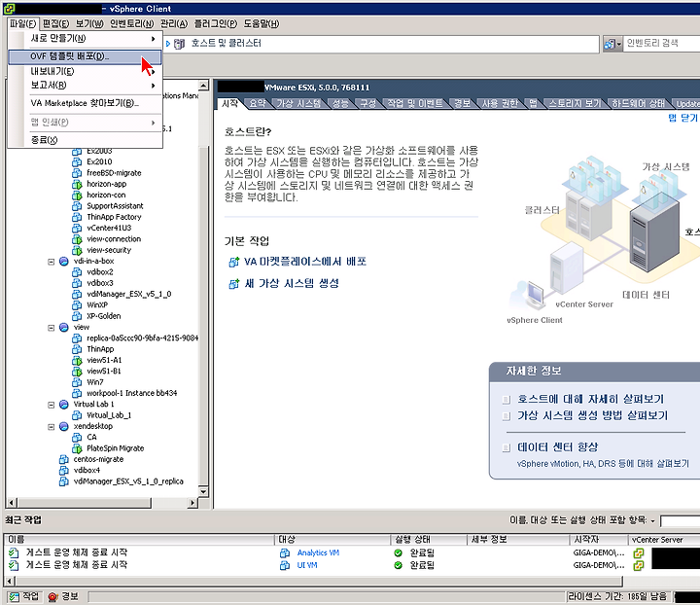
Task: Click the tree horizontal scroll right arrow
Action: click(192, 503)
